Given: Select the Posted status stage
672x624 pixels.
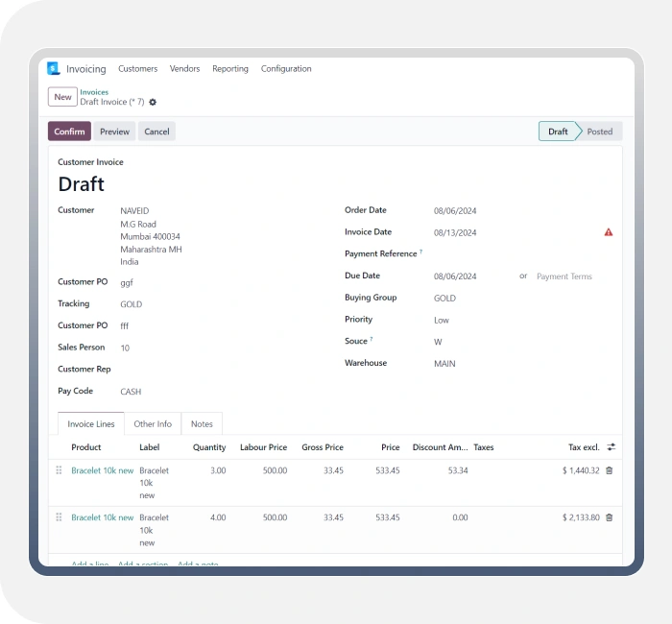Looking at the screenshot, I should [x=600, y=132].
